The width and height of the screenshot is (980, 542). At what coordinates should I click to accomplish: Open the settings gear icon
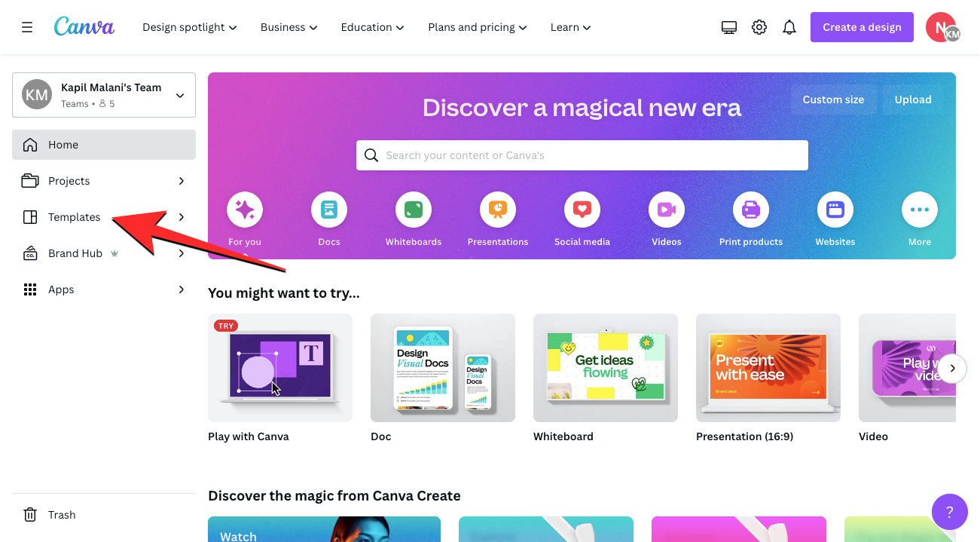point(759,27)
